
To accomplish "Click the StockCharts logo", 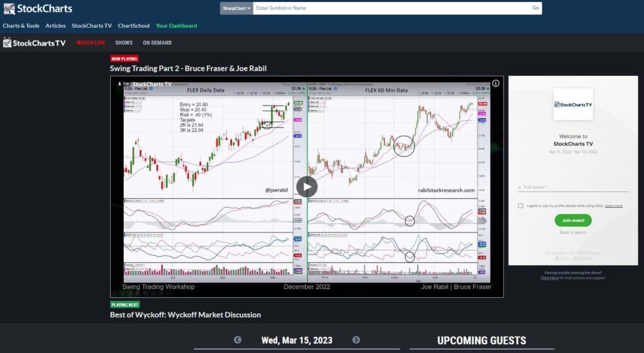I will pos(38,9).
